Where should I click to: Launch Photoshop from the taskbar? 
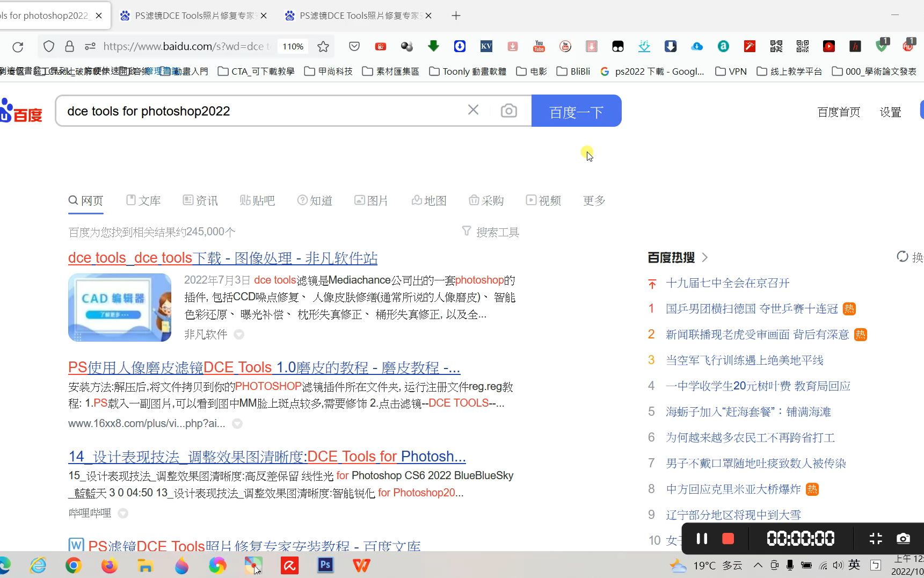tap(325, 565)
